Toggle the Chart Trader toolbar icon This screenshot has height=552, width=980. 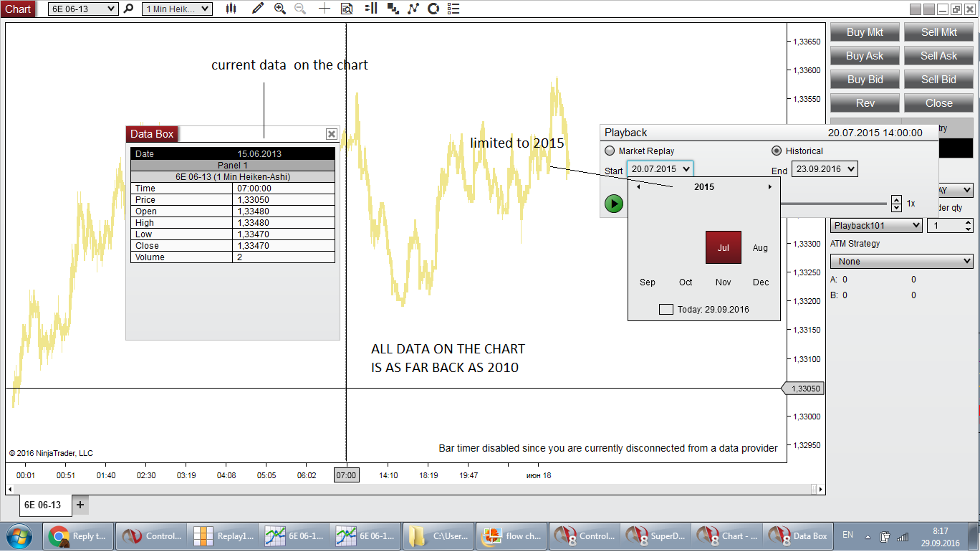click(x=370, y=9)
